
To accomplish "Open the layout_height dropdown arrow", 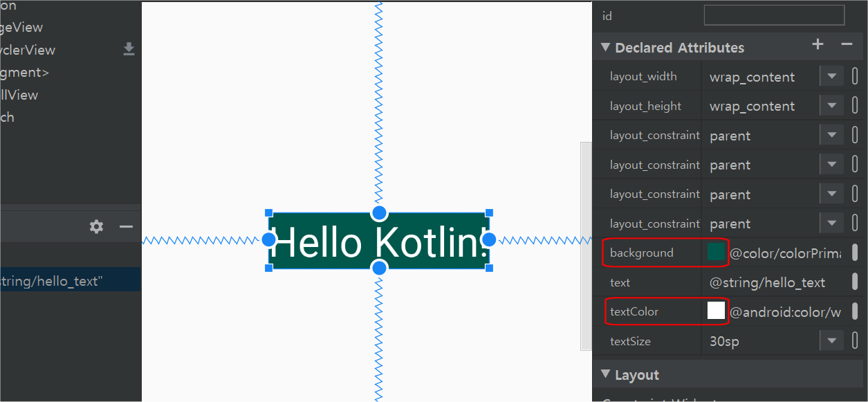I will [831, 105].
